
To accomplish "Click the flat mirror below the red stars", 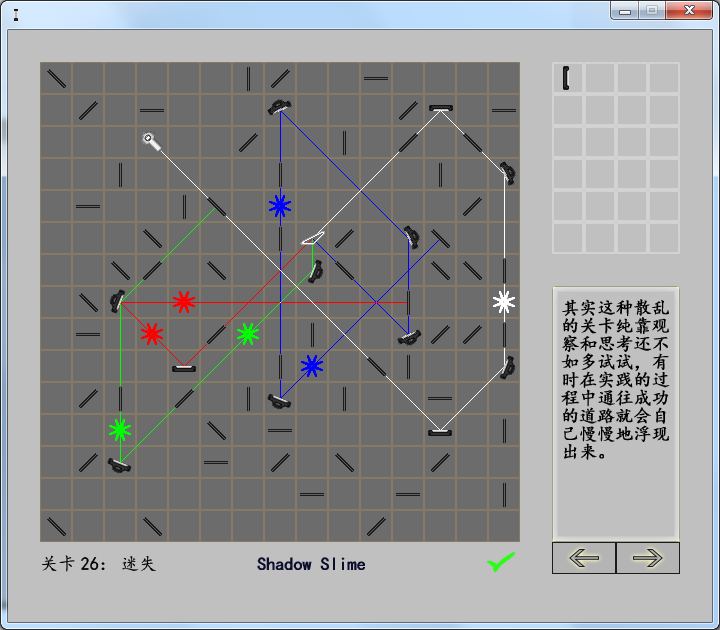I will point(184,368).
